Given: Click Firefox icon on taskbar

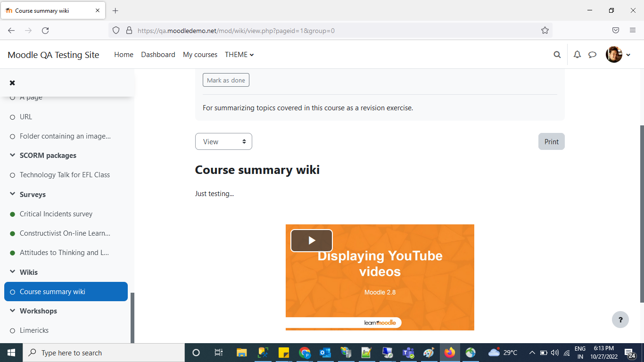Looking at the screenshot, I should click(450, 353).
